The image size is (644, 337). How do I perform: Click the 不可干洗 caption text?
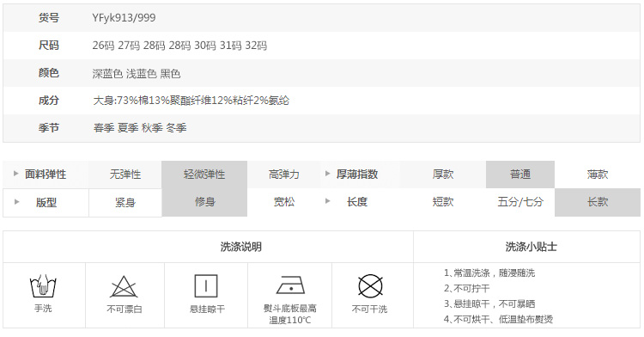pos(369,309)
